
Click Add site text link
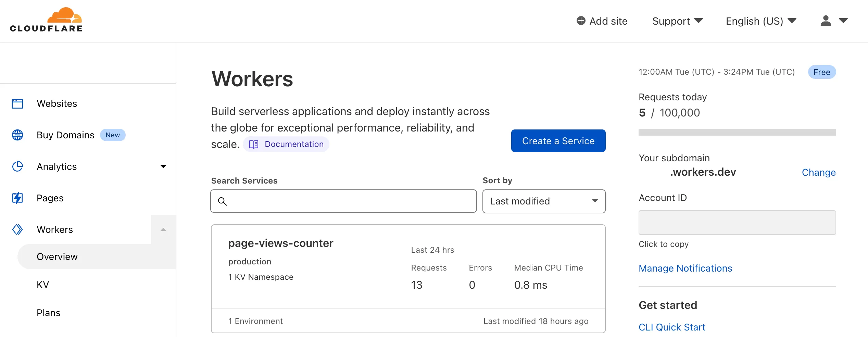click(x=608, y=21)
